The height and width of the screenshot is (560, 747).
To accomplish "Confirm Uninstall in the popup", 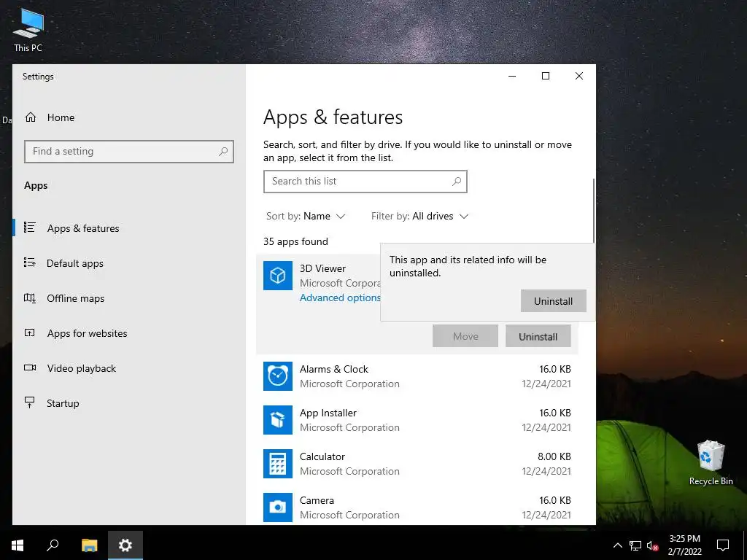I will [553, 301].
